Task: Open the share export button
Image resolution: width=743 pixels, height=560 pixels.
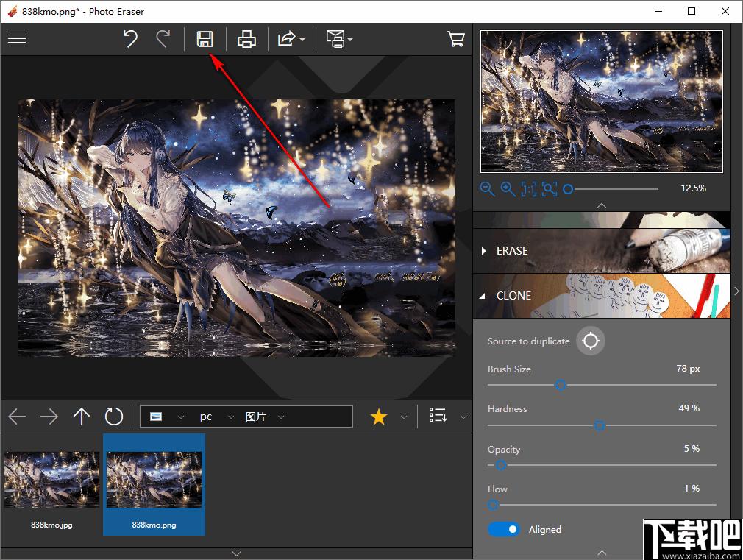Action: (x=286, y=39)
